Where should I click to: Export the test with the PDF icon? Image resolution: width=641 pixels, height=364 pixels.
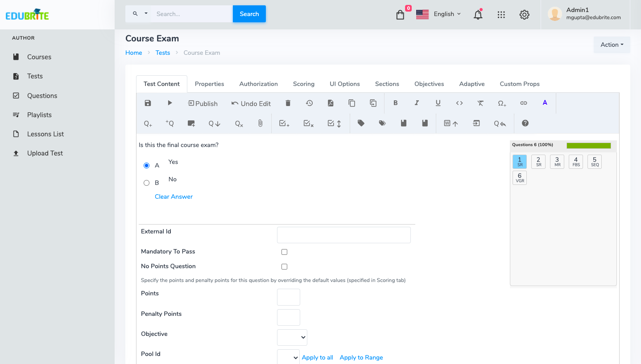[331, 103]
